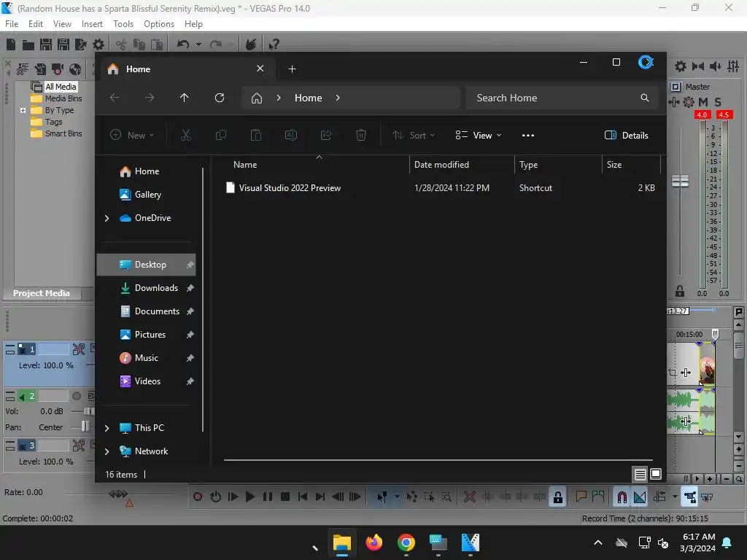Open the File menu in VEGAS Pro
The height and width of the screenshot is (560, 747).
tap(12, 24)
